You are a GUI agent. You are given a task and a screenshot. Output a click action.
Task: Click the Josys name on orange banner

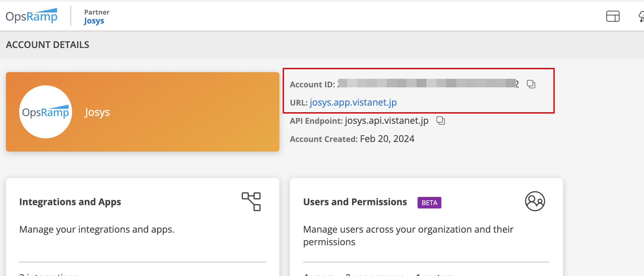(x=97, y=113)
